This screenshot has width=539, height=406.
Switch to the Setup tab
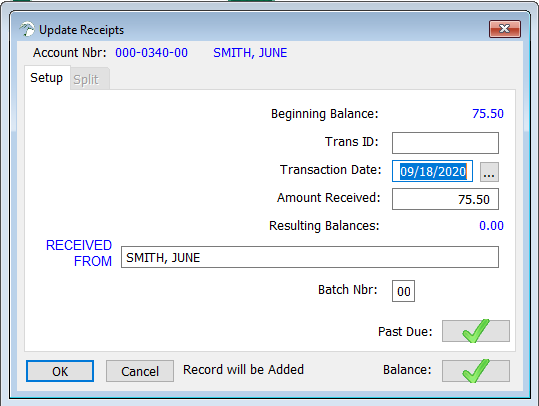coord(47,78)
